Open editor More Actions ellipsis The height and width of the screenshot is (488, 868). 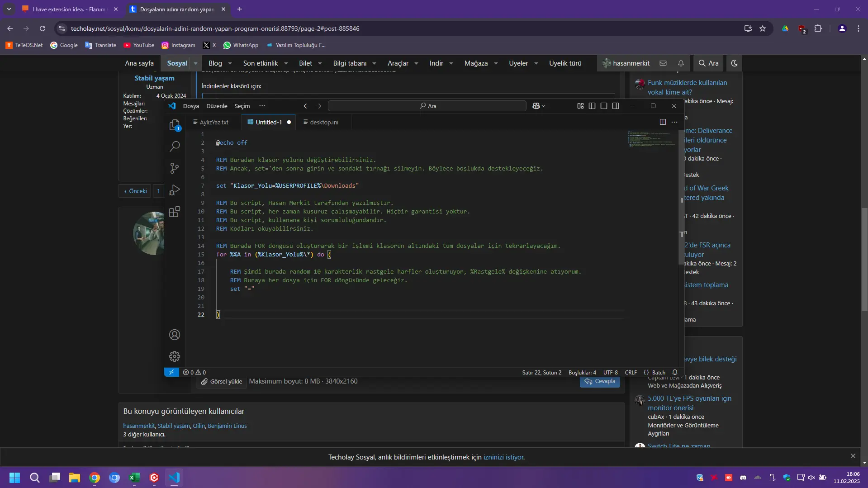tap(674, 122)
